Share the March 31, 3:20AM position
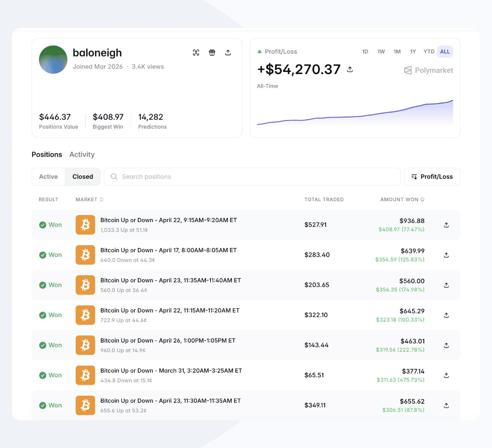Screen dimensions: 492x448 tap(446, 375)
